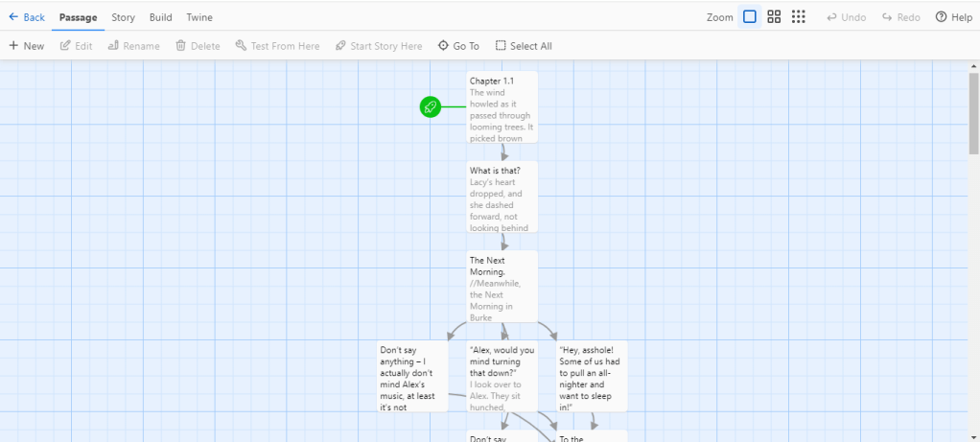Click Select All passages
This screenshot has width=980, height=442.
coord(524,46)
